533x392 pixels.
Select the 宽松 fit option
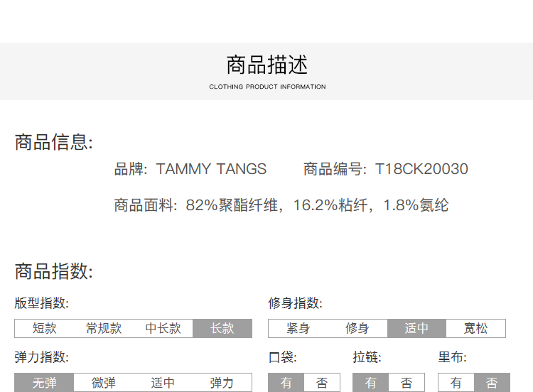[476, 328]
